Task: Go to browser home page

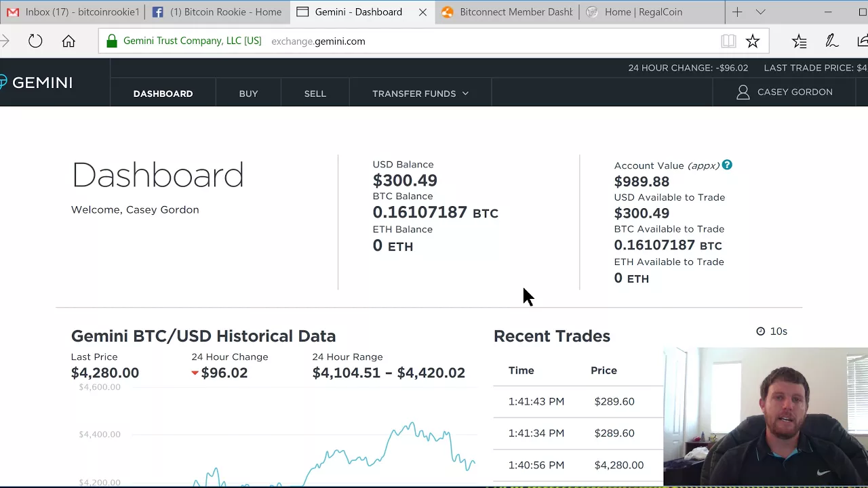Action: click(68, 41)
